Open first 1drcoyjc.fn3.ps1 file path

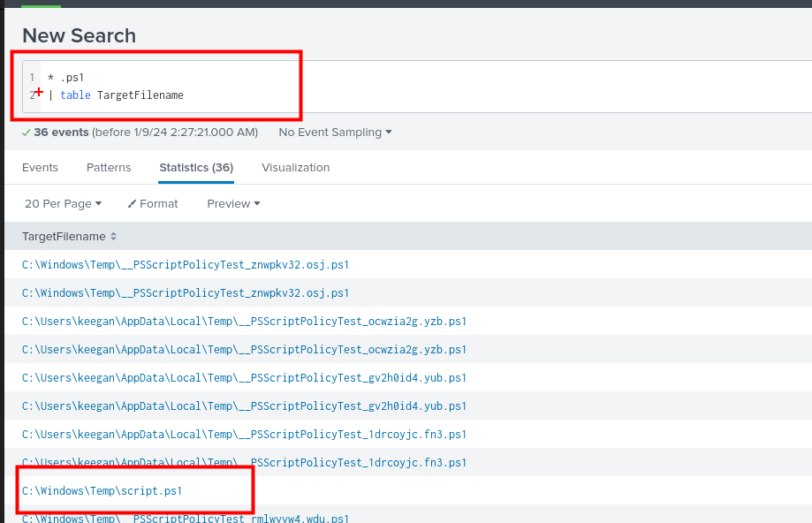point(244,435)
